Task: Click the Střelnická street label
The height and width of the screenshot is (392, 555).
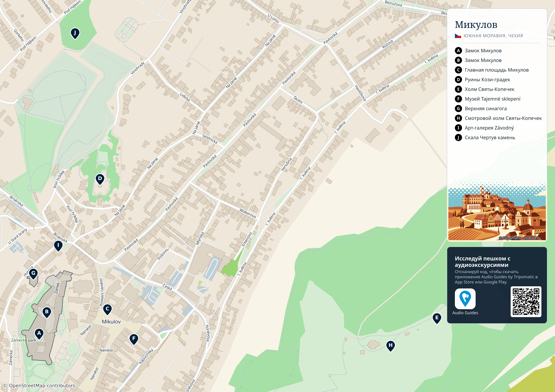Action: point(210,139)
